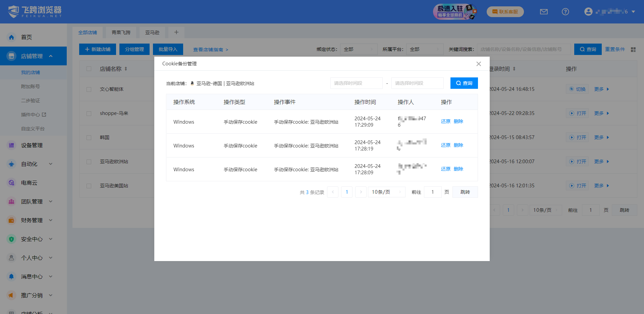The image size is (644, 314).
Task: Toggle the select-all checkbox in table header
Action: pyautogui.click(x=89, y=69)
